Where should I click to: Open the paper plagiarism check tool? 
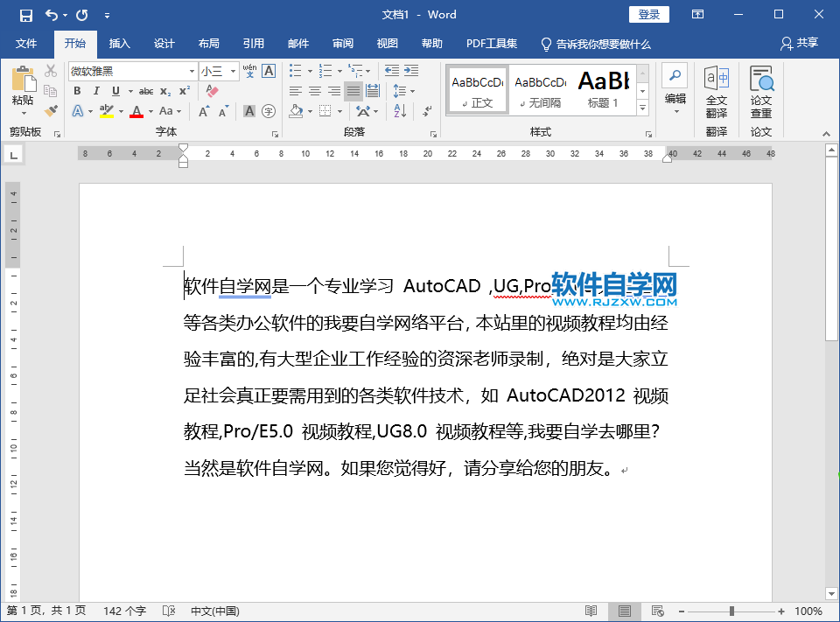[761, 92]
